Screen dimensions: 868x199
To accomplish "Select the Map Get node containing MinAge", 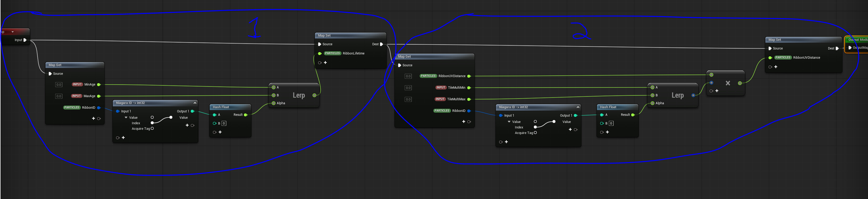I will pos(75,65).
